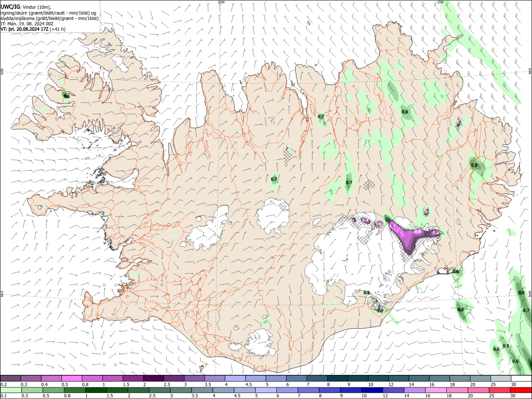Click the pale green 0.1 rain swatch
Screen dimensions: 532x399
point(11,390)
